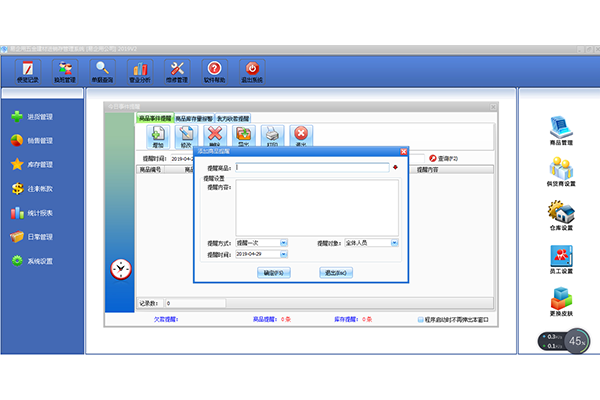600x400 pixels.
Task: Click the red circle exit toolbar icon
Action: point(301,136)
